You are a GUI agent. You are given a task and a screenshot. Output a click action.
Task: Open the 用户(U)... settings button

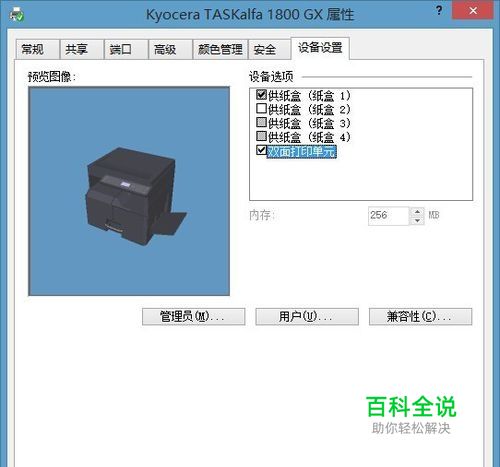307,316
